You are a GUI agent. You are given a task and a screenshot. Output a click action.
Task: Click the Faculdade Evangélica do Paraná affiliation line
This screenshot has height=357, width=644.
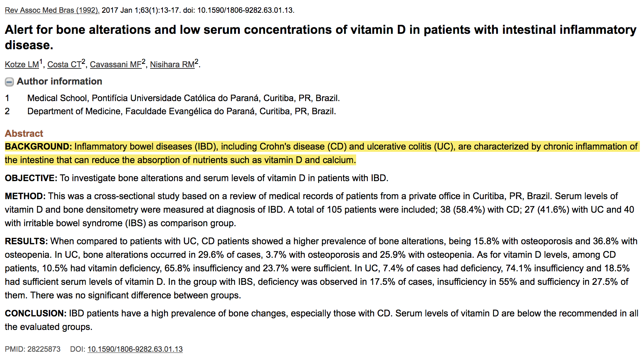click(x=182, y=112)
